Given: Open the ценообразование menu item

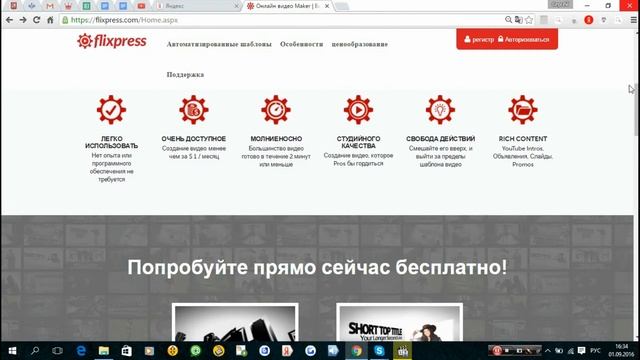Looking at the screenshot, I should coord(360,44).
